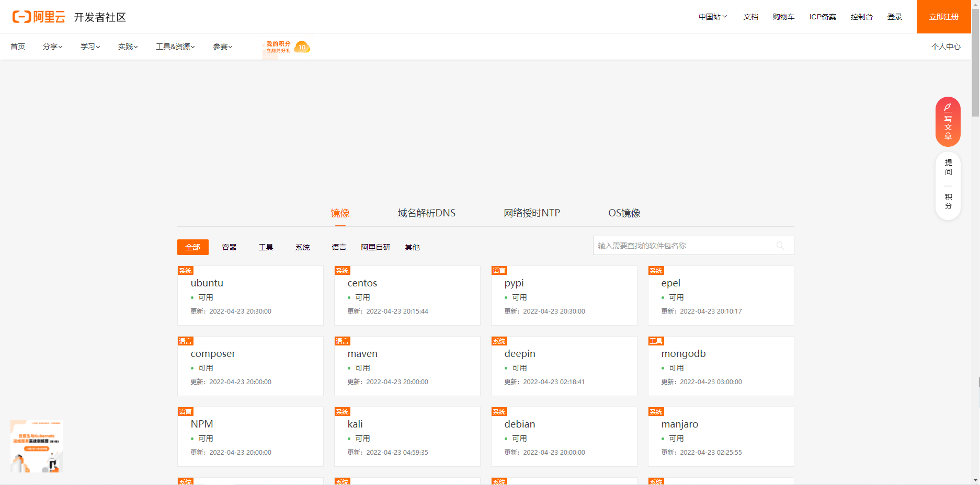Viewport: 980px width, 485px height.
Task: Switch to the 网络授时NTP tab
Action: click(532, 213)
